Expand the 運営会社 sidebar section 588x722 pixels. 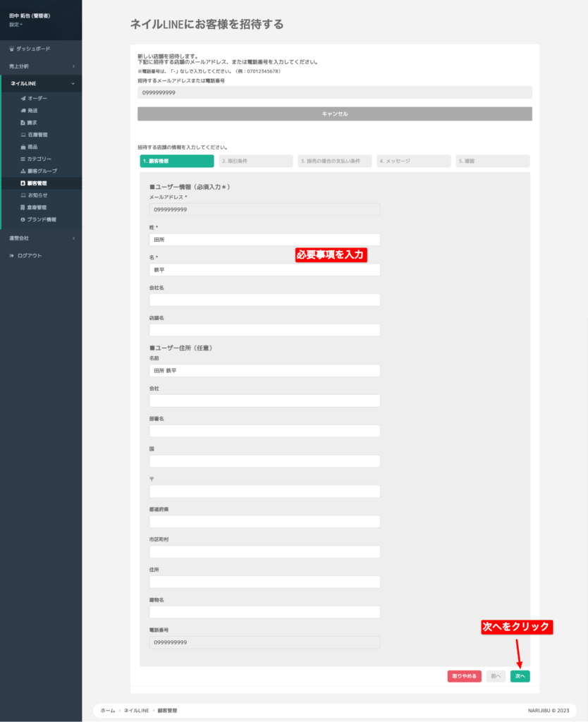(40, 238)
